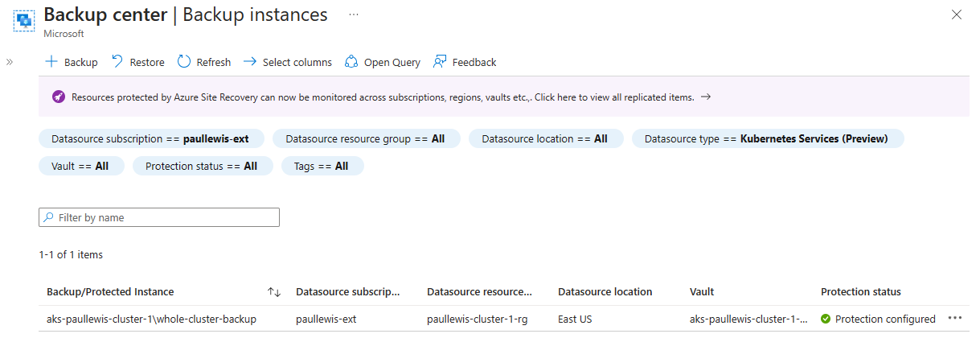Change the Datasource location filter
This screenshot has width=980, height=338.
click(545, 138)
